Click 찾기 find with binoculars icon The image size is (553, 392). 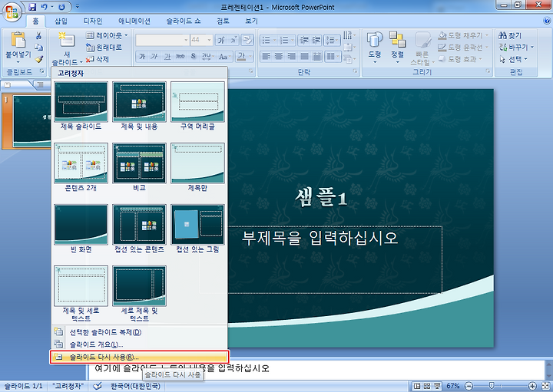510,35
